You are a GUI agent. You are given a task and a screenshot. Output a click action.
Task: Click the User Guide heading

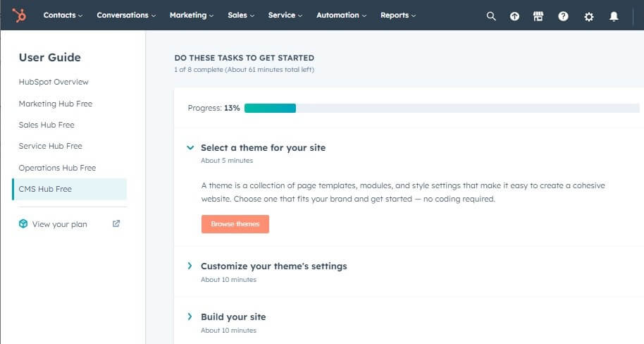(50, 57)
